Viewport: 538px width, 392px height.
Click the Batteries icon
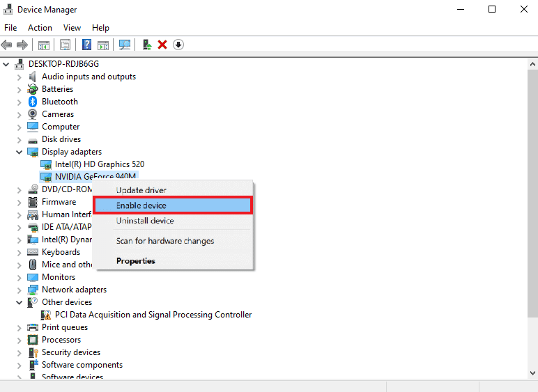coord(33,89)
